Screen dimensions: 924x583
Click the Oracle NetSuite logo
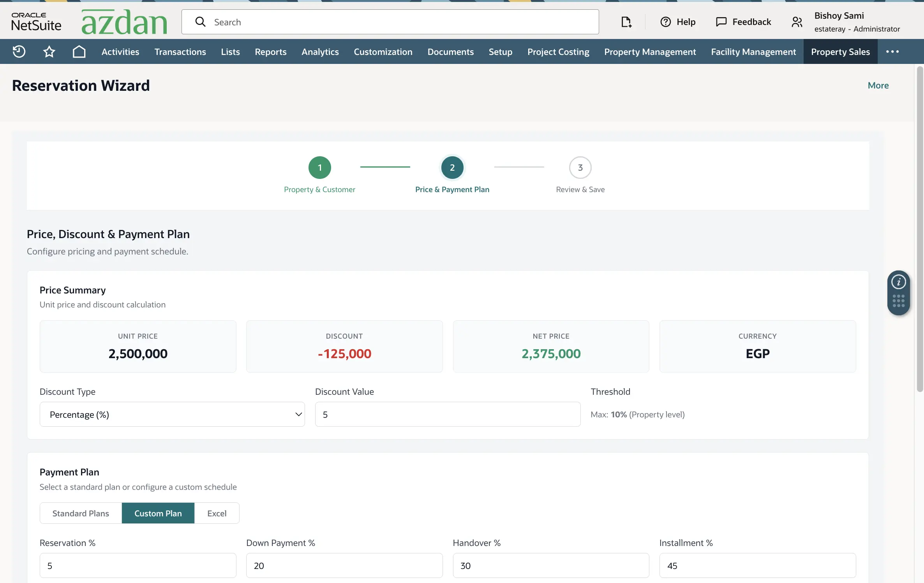[36, 22]
